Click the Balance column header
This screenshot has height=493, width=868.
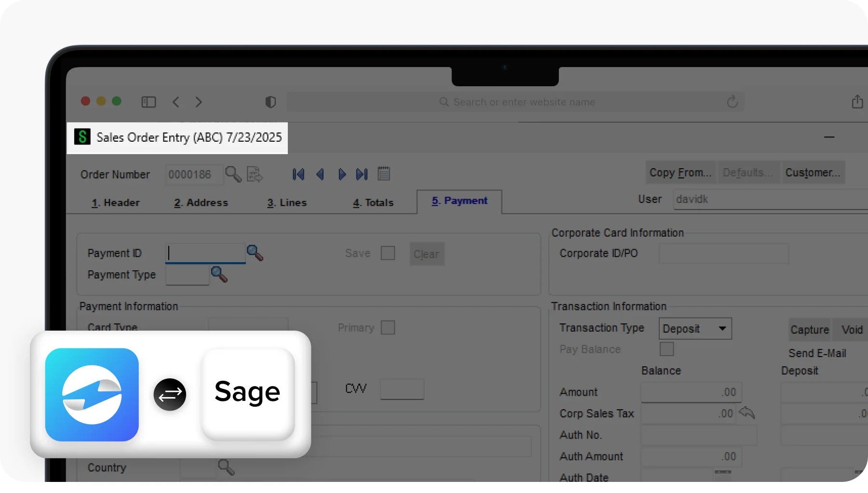(661, 371)
